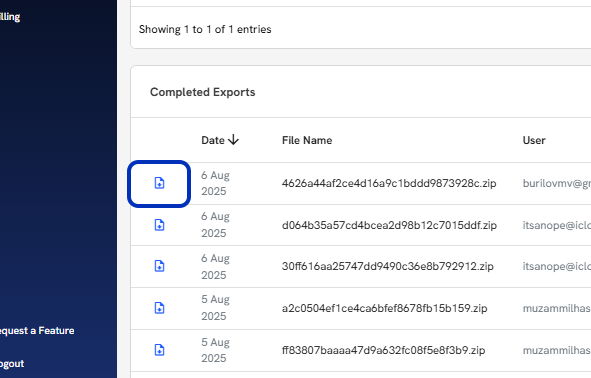Image resolution: width=591 pixels, height=378 pixels.
Task: Click the File Name column header
Action: tap(307, 140)
